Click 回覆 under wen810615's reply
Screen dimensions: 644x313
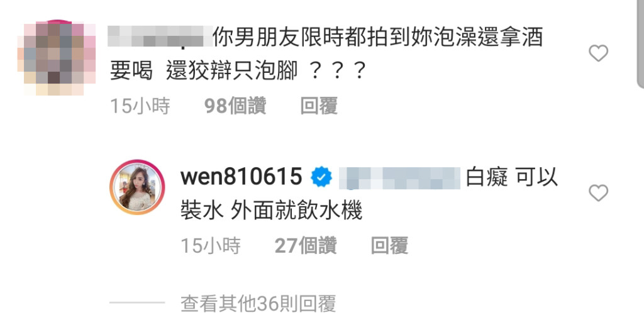tap(389, 246)
